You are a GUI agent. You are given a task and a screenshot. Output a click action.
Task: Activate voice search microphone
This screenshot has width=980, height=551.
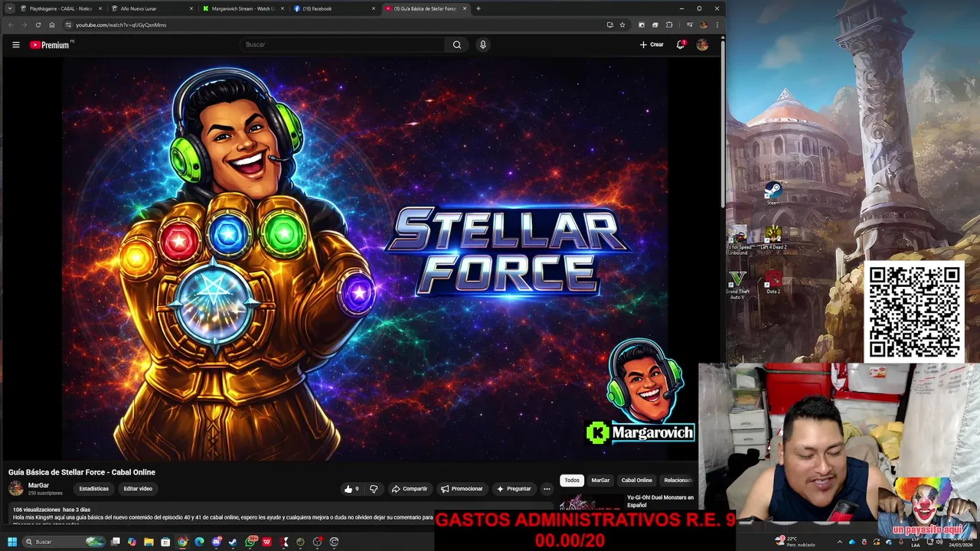pos(482,44)
